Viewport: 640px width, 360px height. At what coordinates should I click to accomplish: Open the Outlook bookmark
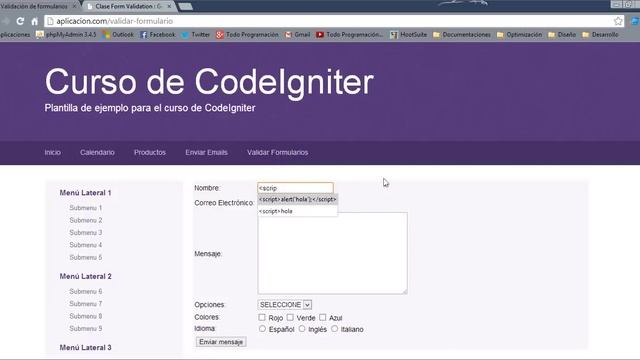118,35
